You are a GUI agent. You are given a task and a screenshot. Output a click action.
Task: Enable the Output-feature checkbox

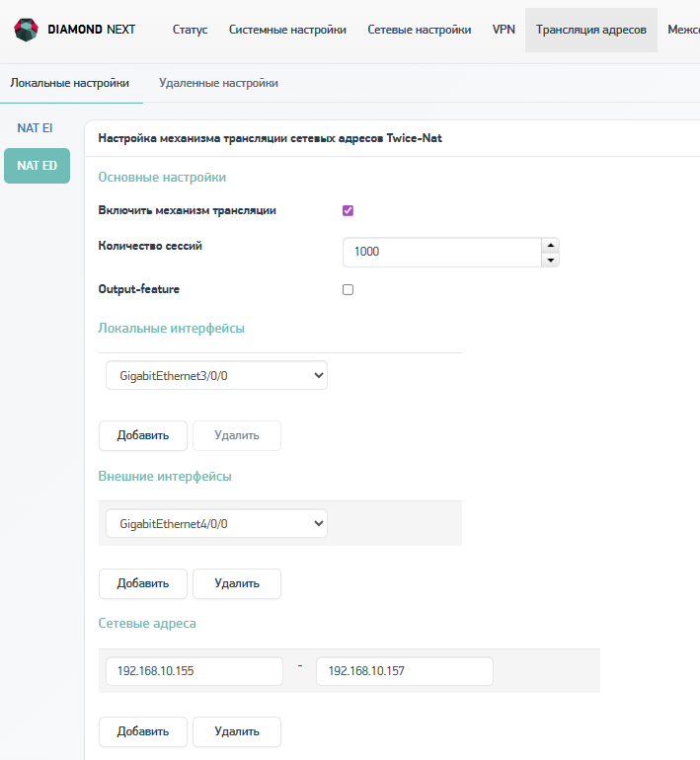pyautogui.click(x=348, y=289)
